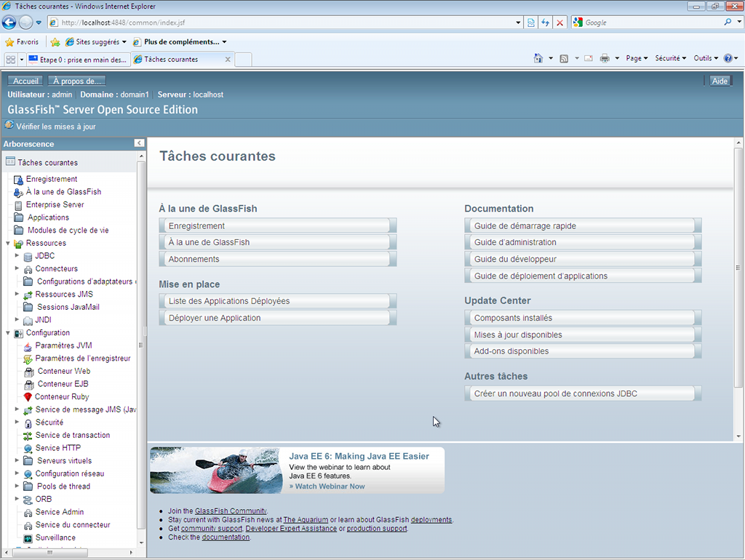Click the Paramètres JVM Java icon

coord(28,346)
